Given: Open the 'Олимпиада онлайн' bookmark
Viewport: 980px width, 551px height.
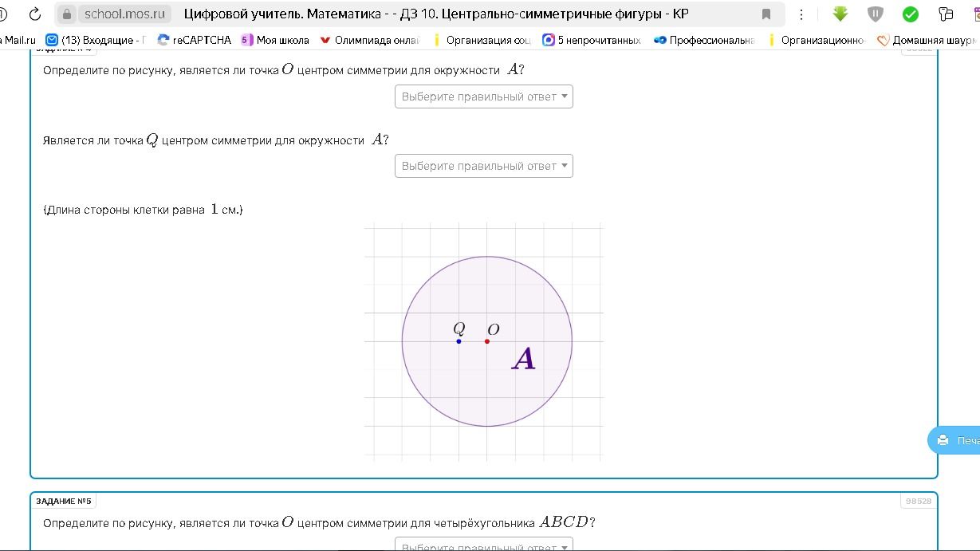Looking at the screenshot, I should click(370, 40).
